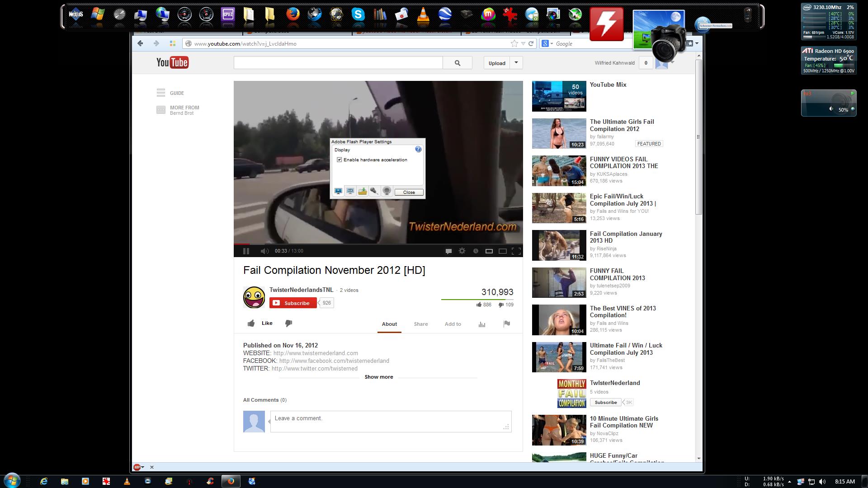Open the Add to tab

453,324
